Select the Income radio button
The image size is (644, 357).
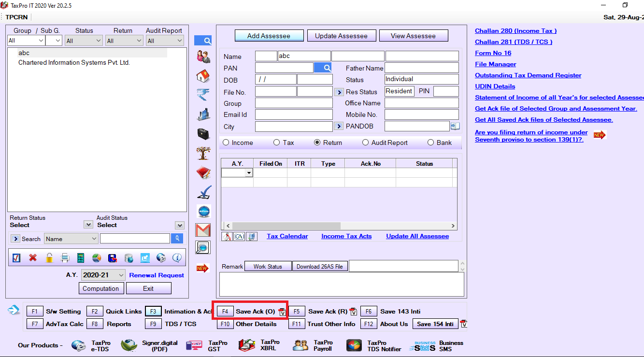226,143
